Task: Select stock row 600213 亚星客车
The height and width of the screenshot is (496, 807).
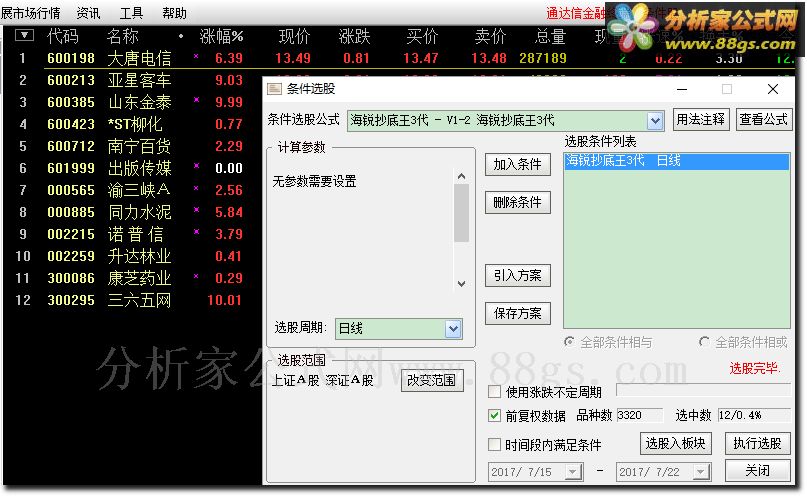Action: click(132, 80)
